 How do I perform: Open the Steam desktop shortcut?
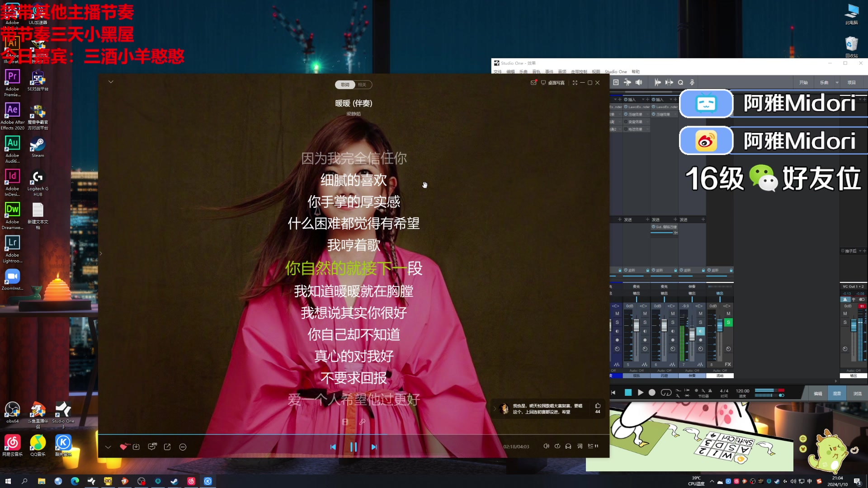pos(38,147)
